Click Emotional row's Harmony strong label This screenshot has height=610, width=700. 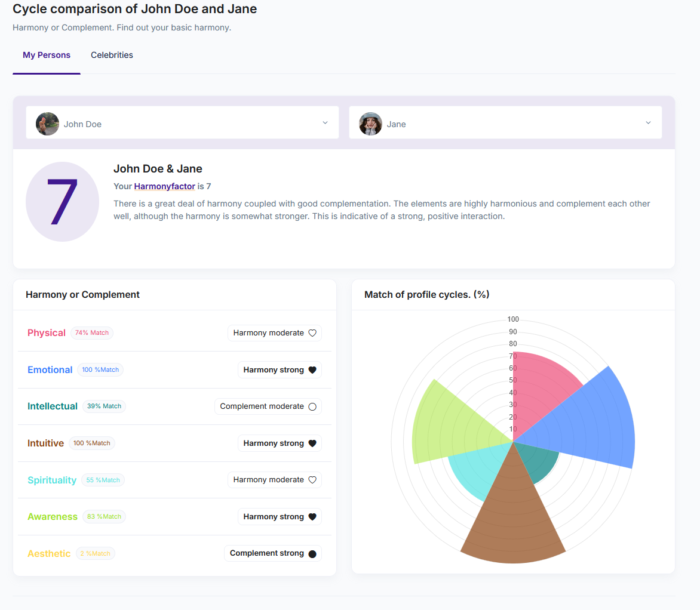pyautogui.click(x=273, y=370)
